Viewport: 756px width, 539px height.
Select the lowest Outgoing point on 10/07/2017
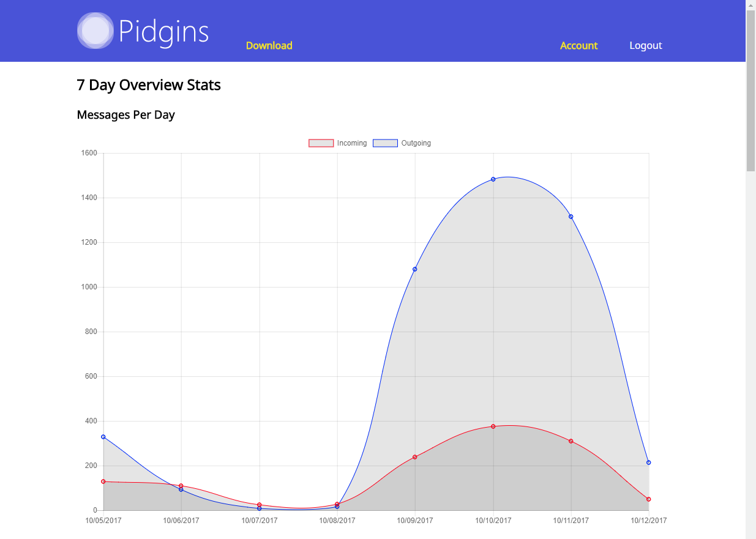coord(260,508)
